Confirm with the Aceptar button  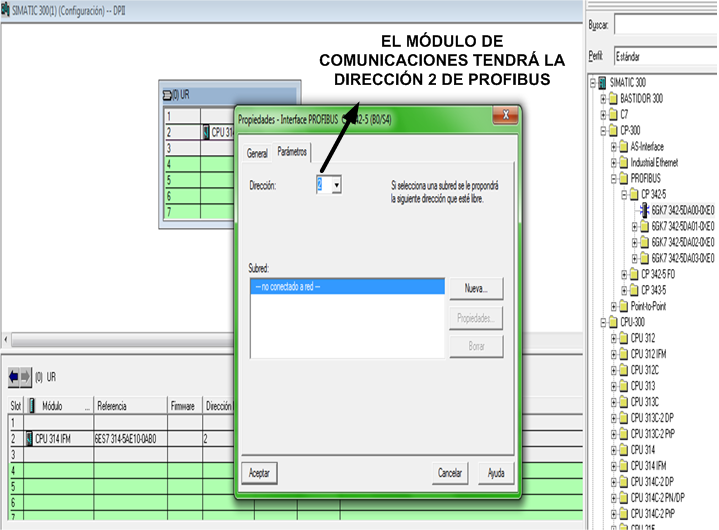pyautogui.click(x=259, y=473)
